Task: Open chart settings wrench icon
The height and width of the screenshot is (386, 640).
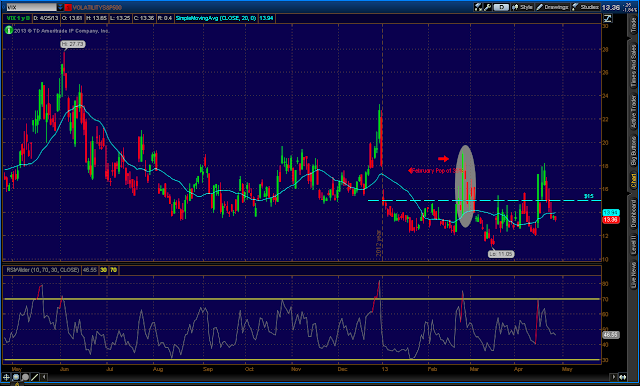Action: 487,7
